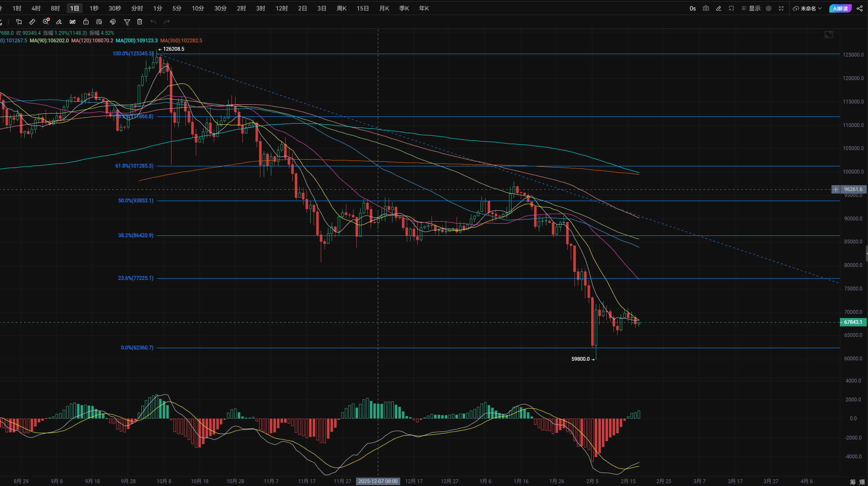The height and width of the screenshot is (486, 868).
Task: Click the trash delete drawings icon
Action: click(x=140, y=22)
